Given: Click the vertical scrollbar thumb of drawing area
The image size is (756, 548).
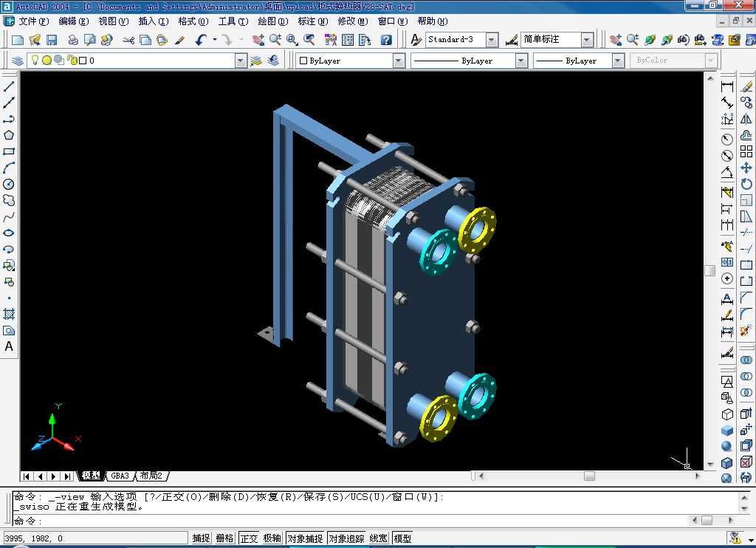Looking at the screenshot, I should coord(709,270).
